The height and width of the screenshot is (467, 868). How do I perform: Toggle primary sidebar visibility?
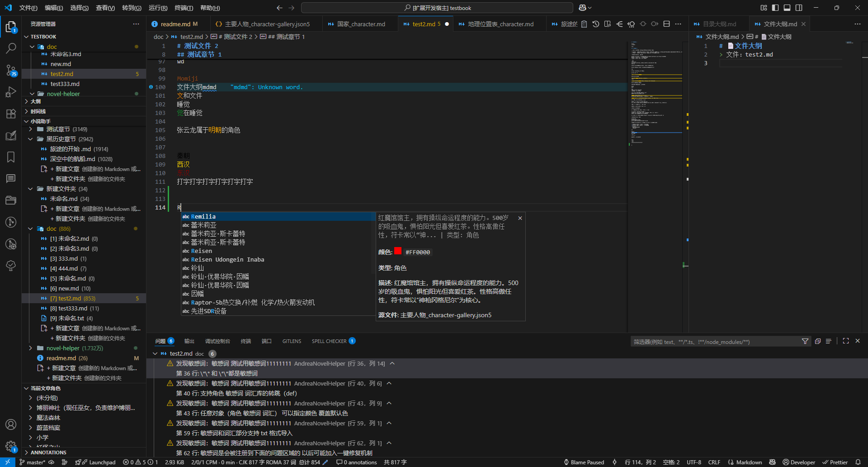(x=775, y=8)
